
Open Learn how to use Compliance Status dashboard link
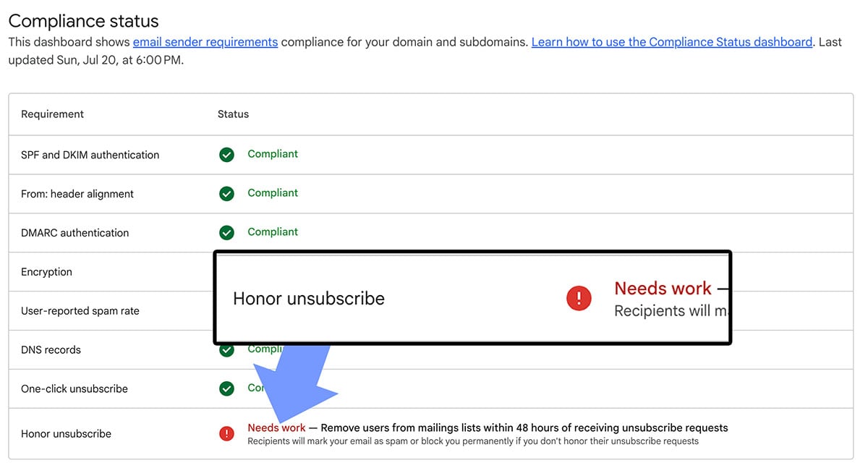(x=671, y=42)
